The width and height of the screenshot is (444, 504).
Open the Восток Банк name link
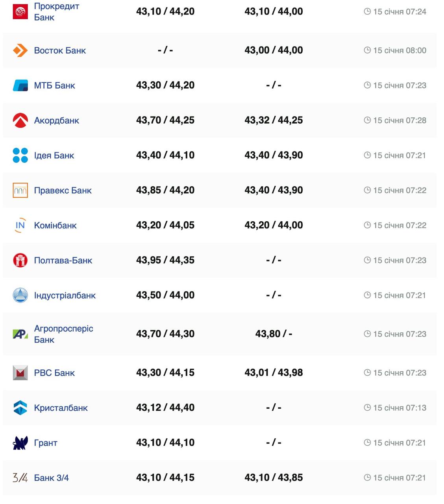point(60,50)
